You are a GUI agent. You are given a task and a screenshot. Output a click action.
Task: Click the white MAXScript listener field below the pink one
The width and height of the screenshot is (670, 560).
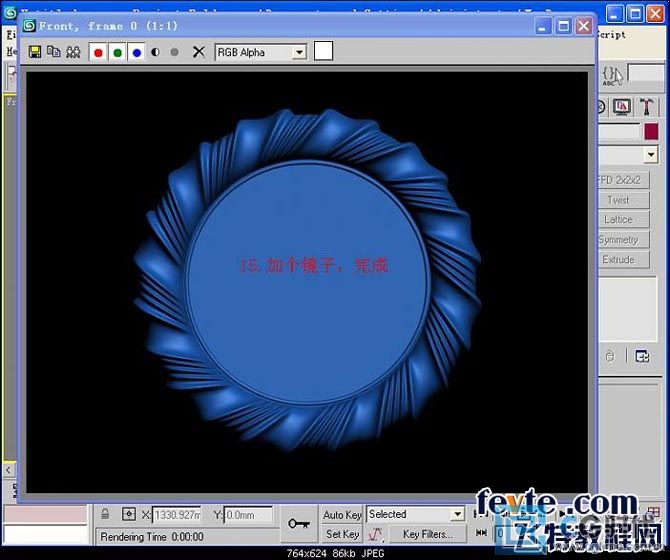coord(45,535)
